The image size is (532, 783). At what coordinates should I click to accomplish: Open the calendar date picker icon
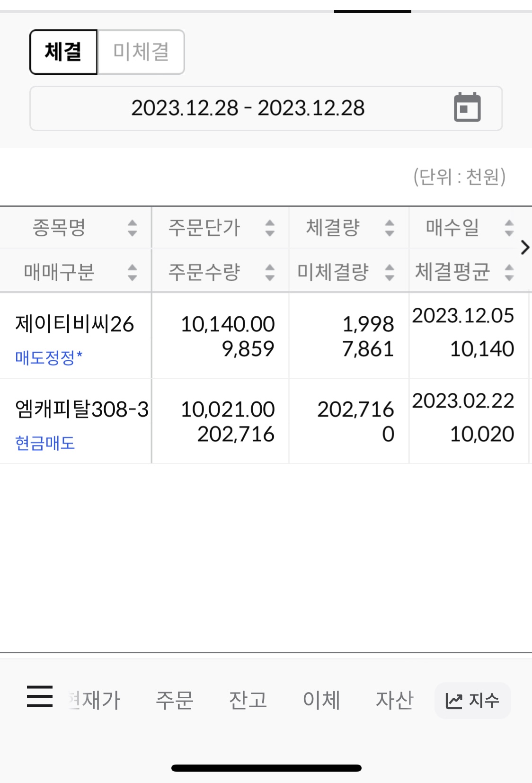click(467, 107)
